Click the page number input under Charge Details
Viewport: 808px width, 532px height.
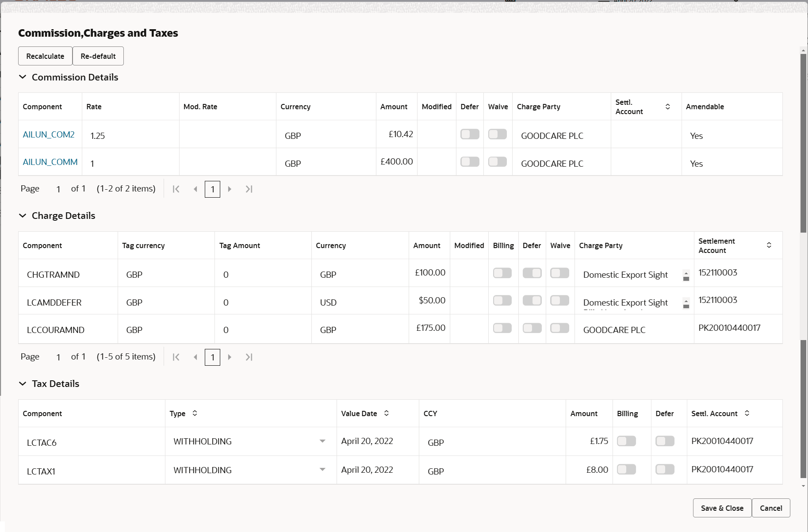(x=212, y=357)
